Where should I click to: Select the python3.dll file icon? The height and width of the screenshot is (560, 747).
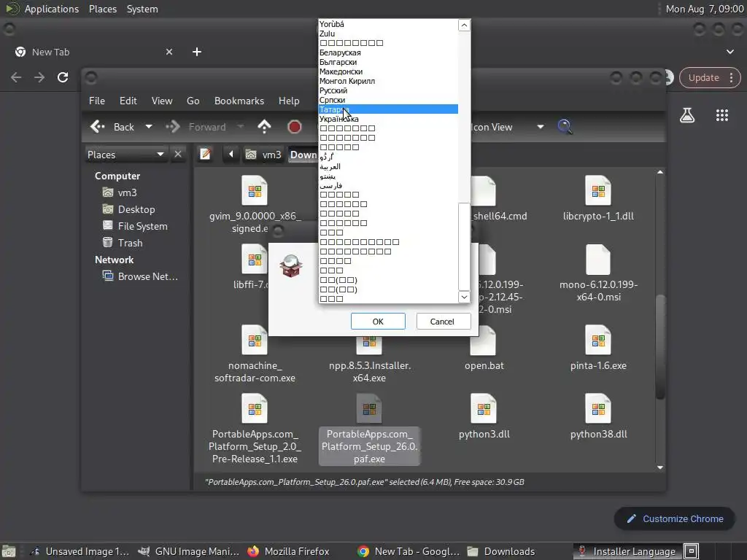(484, 408)
